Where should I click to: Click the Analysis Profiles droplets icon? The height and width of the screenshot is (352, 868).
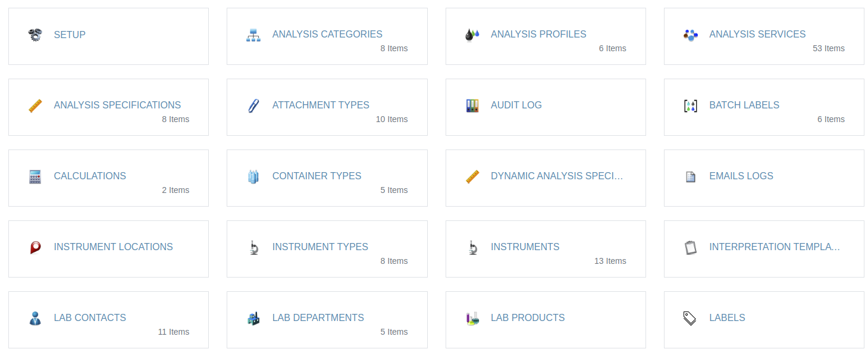(472, 35)
